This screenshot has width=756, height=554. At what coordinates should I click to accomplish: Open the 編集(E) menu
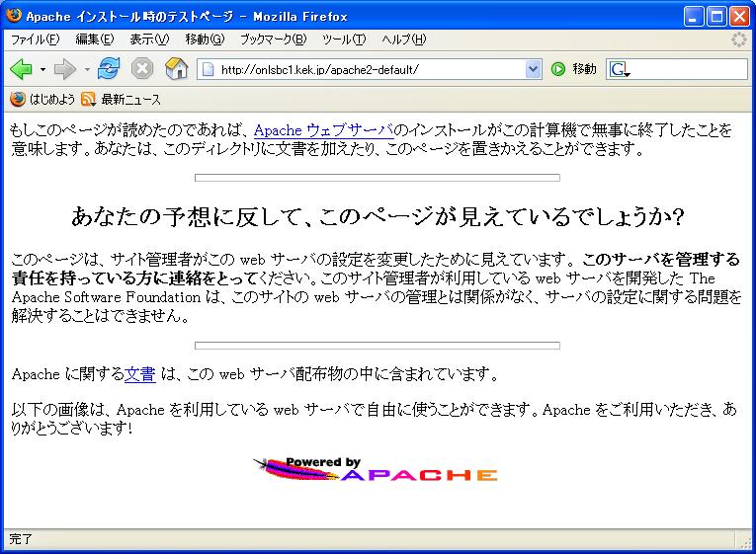[95, 40]
